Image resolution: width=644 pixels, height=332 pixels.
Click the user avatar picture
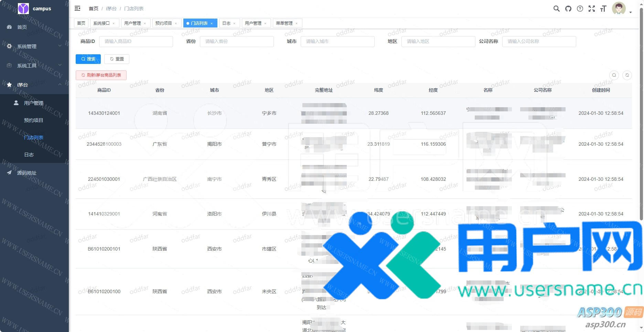click(x=619, y=8)
